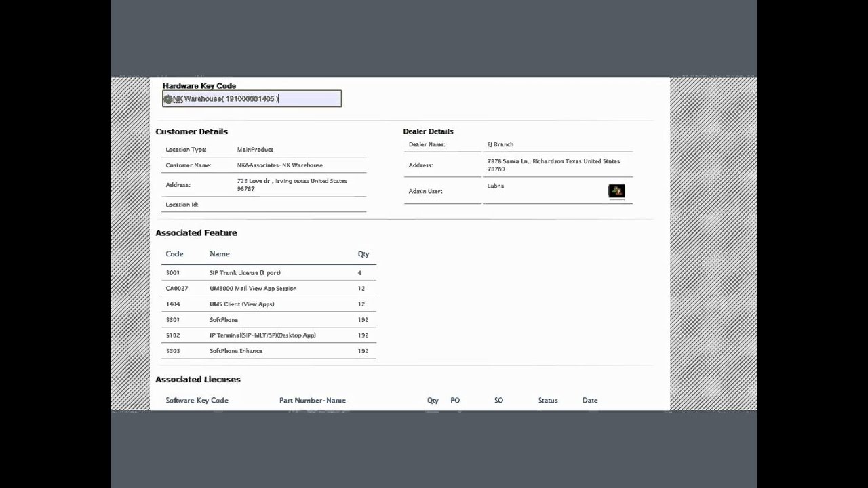This screenshot has width=868, height=488.
Task: Select the IP Terminal(SIP-MLT/SP)(Desktop App) row
Action: click(262, 335)
